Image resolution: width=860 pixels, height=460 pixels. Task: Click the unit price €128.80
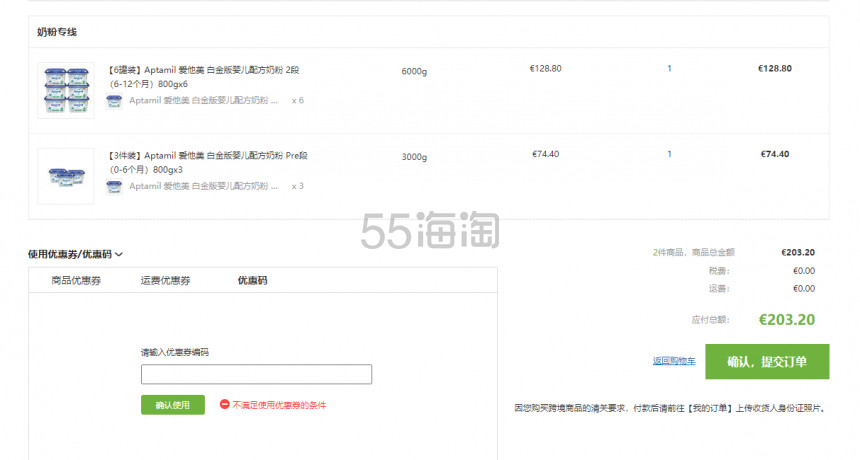[x=545, y=69]
